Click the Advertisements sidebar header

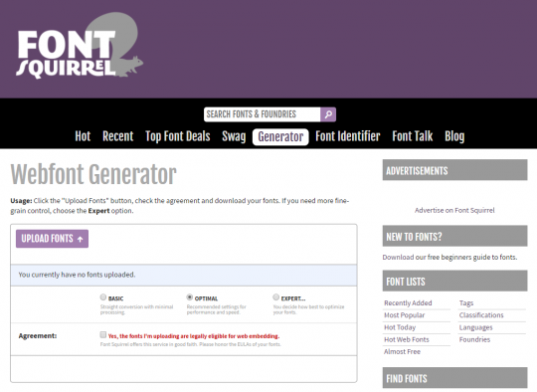pos(454,170)
